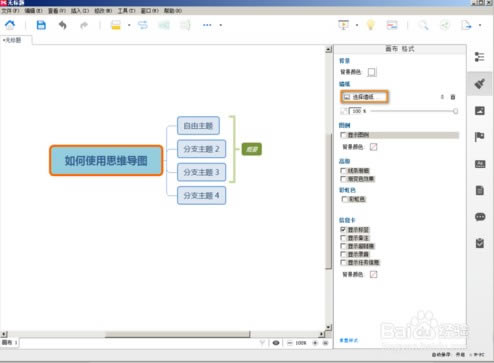Zoom in with the plus icon
Screen dimensions: 494x363
coord(315,343)
